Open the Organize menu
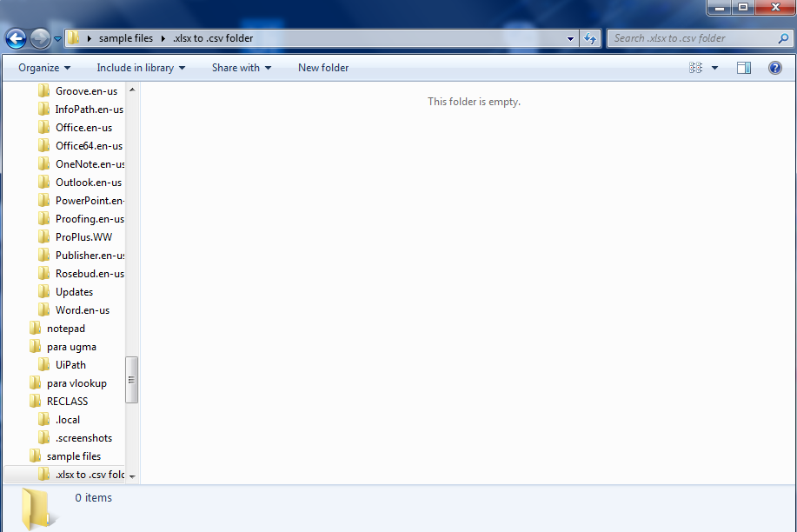Screen dimensions: 797x532 pyautogui.click(x=43, y=67)
